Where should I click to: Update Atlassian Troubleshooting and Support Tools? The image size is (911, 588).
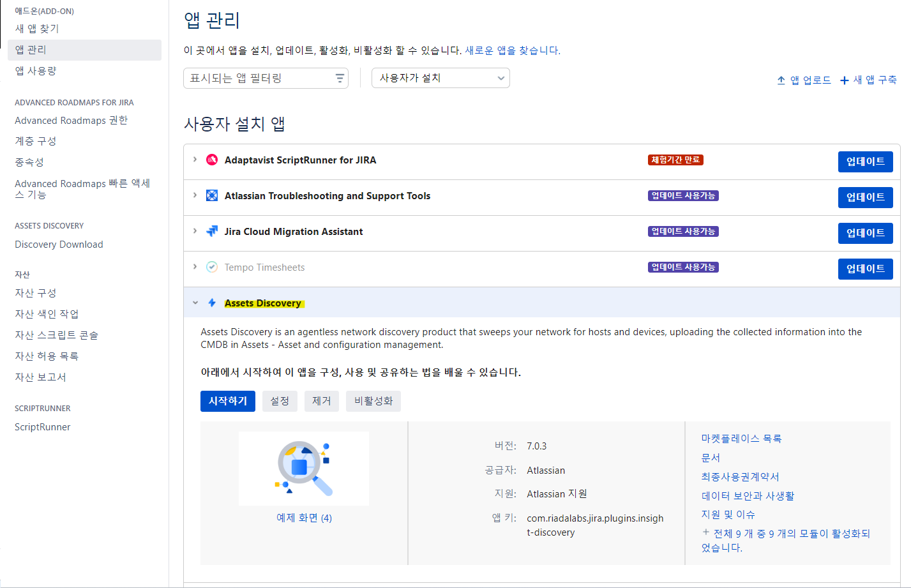pos(865,197)
